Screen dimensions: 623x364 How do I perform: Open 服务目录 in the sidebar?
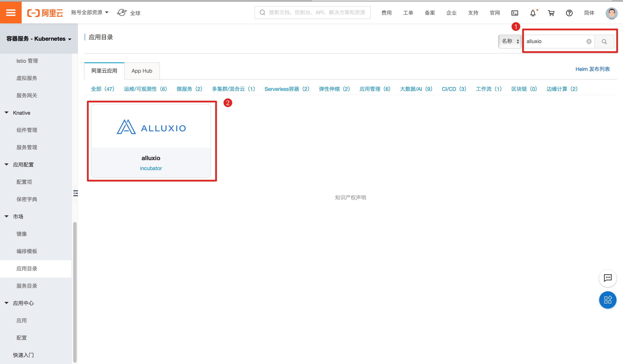tap(27, 286)
